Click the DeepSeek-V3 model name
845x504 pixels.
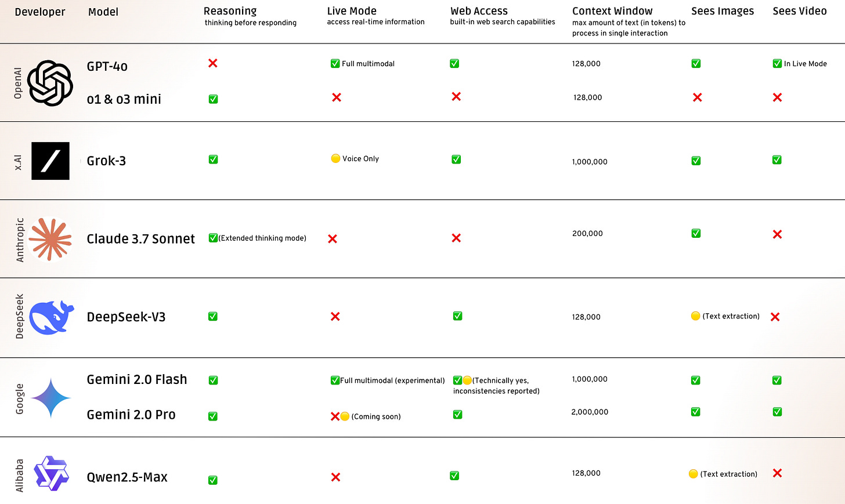[126, 317]
